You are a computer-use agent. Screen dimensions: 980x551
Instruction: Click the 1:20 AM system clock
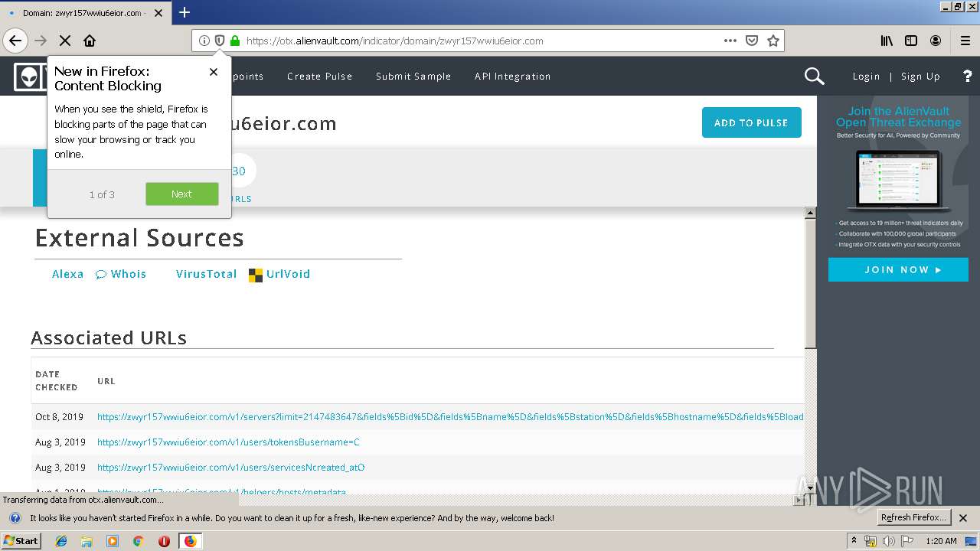(x=941, y=541)
